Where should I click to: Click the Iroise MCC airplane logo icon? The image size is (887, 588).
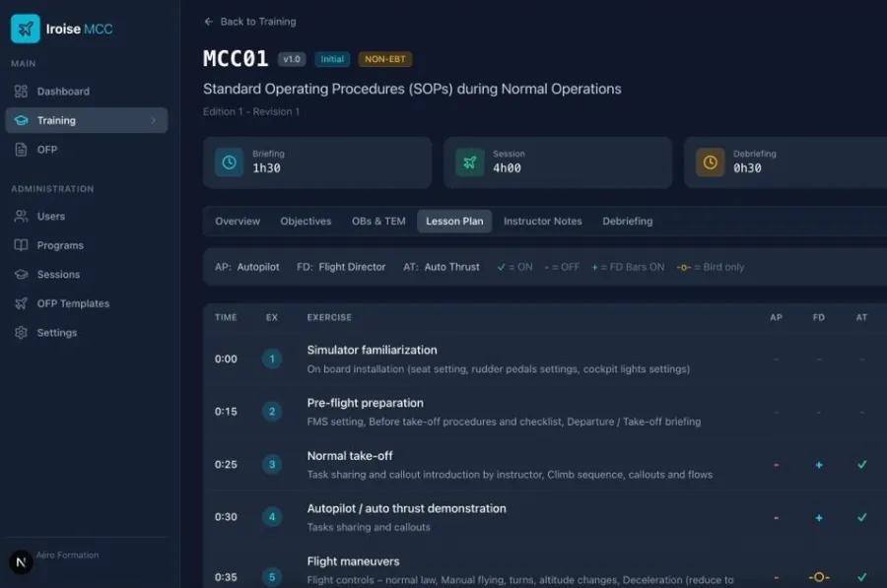(x=26, y=29)
